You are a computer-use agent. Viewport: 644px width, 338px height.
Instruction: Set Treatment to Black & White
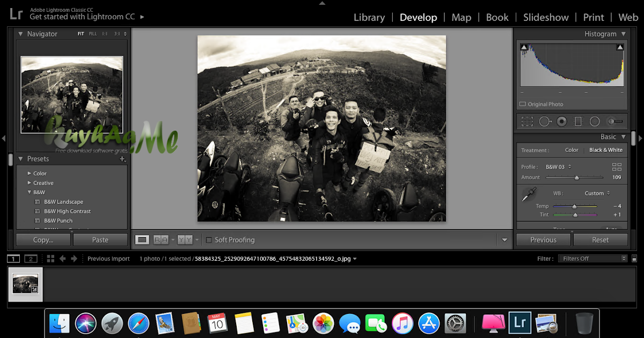coord(606,150)
